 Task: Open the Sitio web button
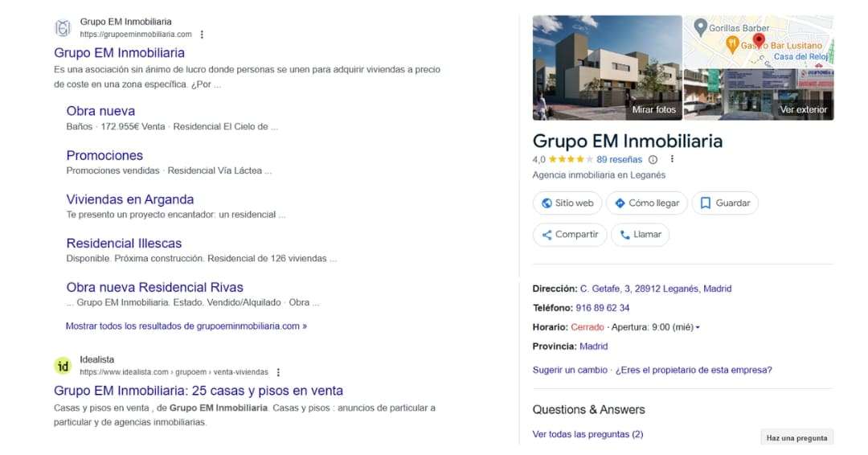[x=567, y=203]
